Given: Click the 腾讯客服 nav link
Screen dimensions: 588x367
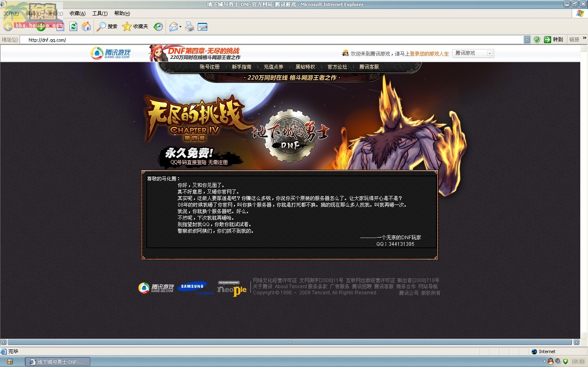Looking at the screenshot, I should 369,67.
